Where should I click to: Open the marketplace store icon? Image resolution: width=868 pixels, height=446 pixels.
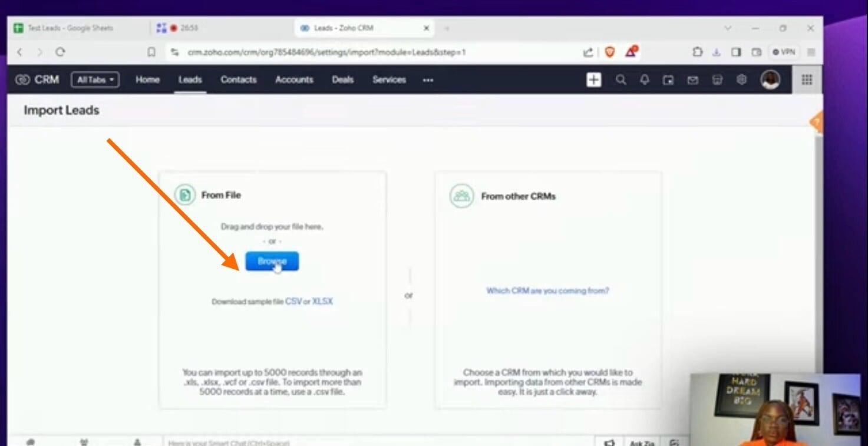tap(717, 80)
